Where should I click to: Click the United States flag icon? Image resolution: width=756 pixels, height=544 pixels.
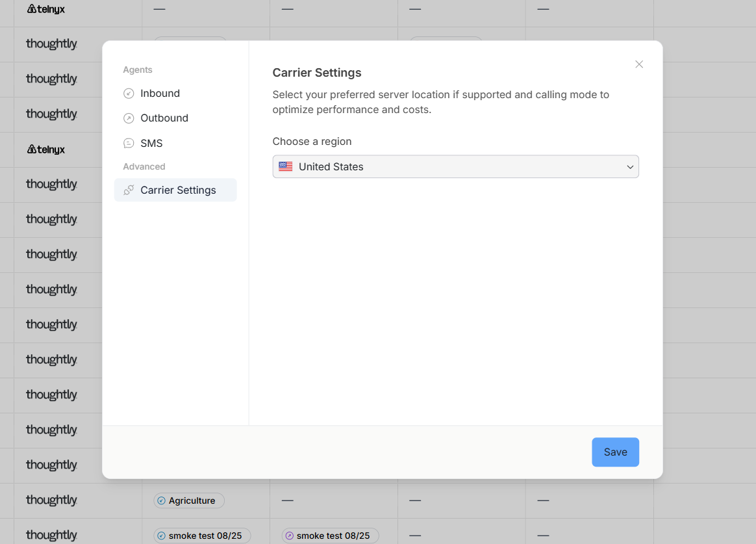[x=286, y=167]
